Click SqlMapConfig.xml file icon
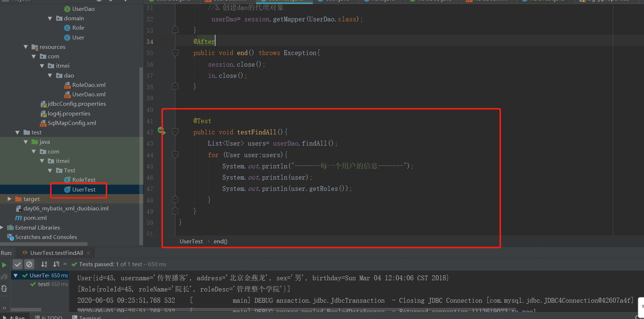The width and height of the screenshot is (644, 319). (43, 123)
